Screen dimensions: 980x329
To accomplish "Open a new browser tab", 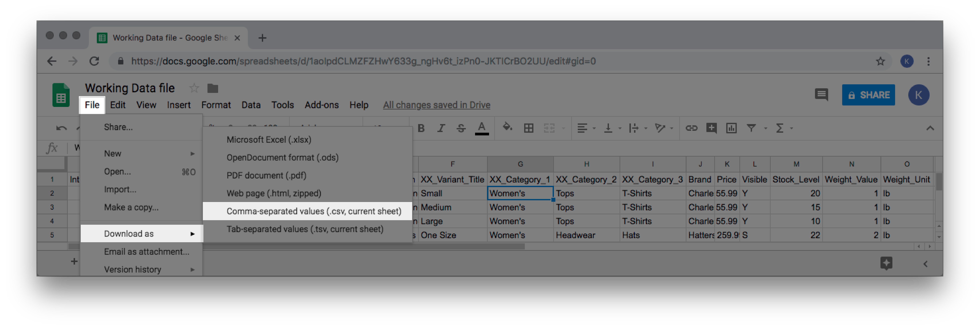I will tap(262, 38).
